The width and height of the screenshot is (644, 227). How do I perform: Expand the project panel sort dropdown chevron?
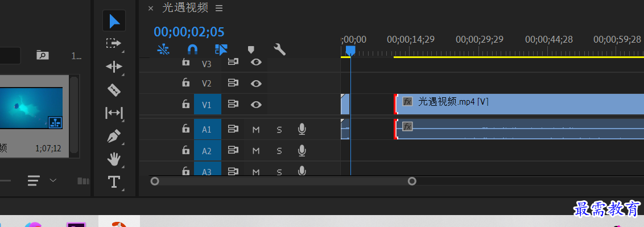[53, 180]
